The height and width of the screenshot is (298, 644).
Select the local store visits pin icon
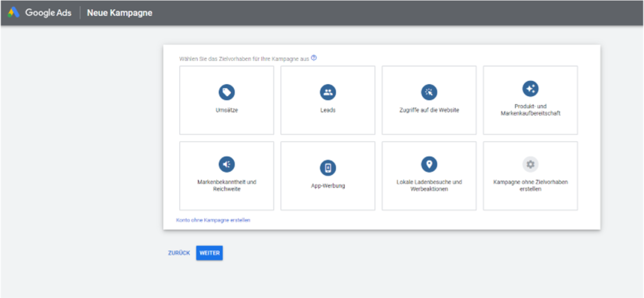click(x=428, y=164)
